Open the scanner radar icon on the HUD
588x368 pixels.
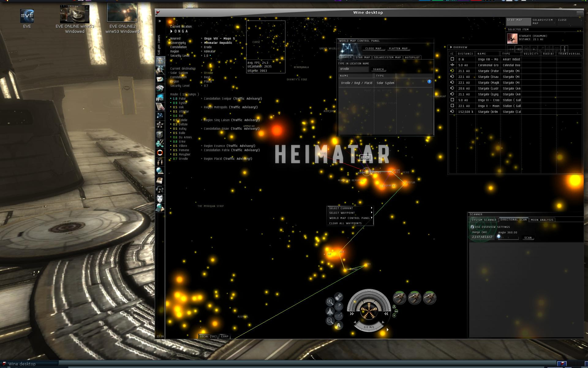[339, 306]
